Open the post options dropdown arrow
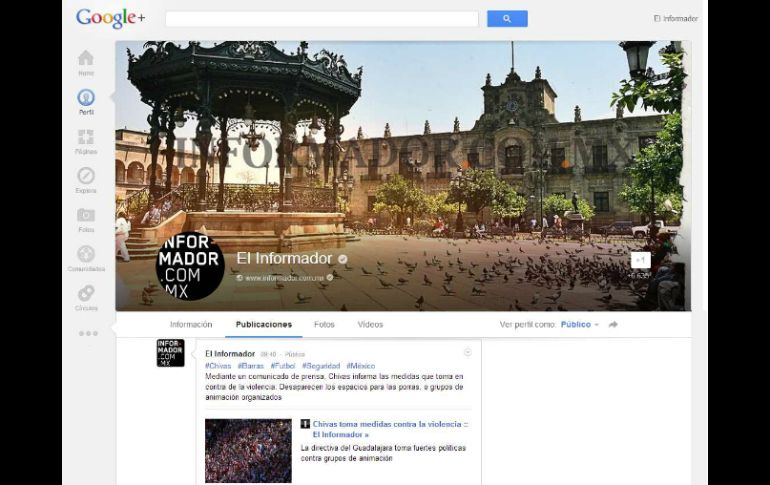 (467, 353)
